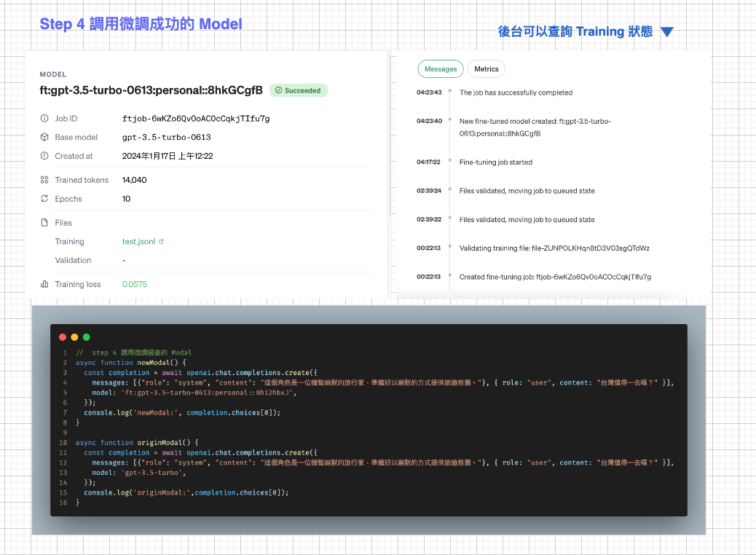Switch to the Messages tab

[441, 69]
